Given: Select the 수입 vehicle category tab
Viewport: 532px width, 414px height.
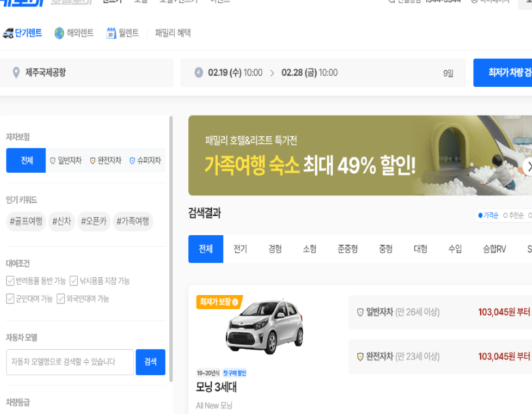Looking at the screenshot, I should click(x=455, y=249).
